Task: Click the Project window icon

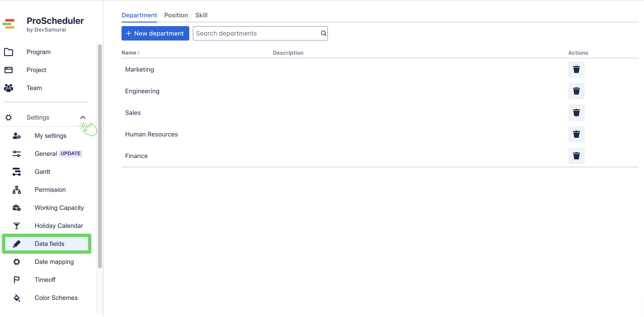Action: pyautogui.click(x=9, y=70)
